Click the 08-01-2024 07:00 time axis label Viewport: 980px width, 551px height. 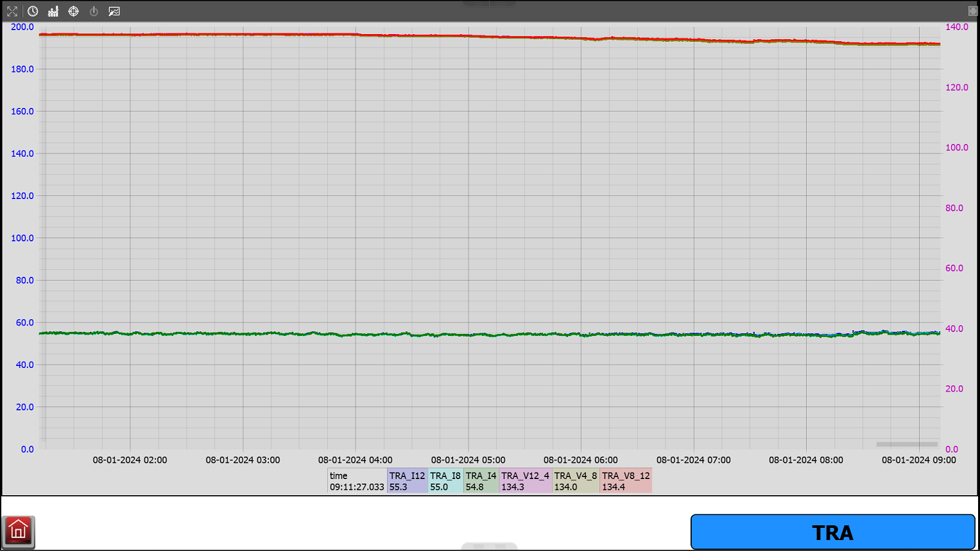[693, 460]
